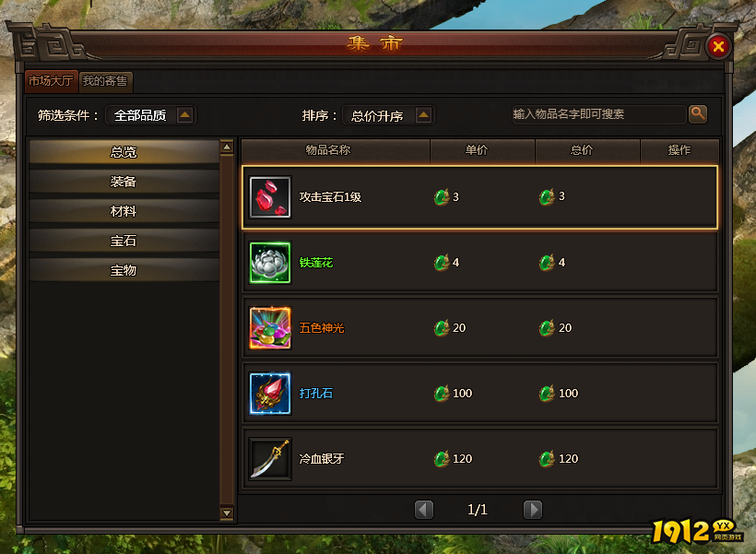The image size is (756, 554).
Task: Close the 集市 market window
Action: [x=718, y=46]
